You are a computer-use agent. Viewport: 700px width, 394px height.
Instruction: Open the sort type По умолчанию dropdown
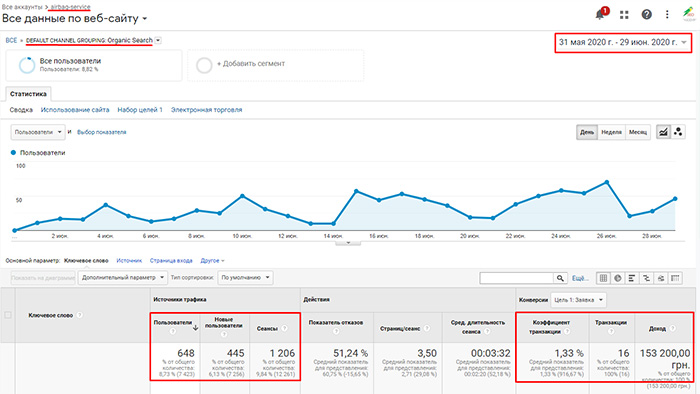point(245,278)
